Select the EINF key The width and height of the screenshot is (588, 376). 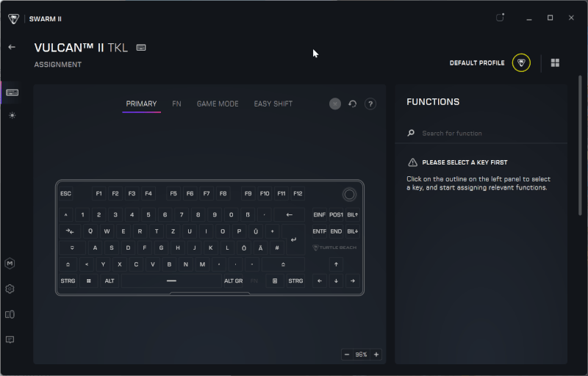point(320,214)
